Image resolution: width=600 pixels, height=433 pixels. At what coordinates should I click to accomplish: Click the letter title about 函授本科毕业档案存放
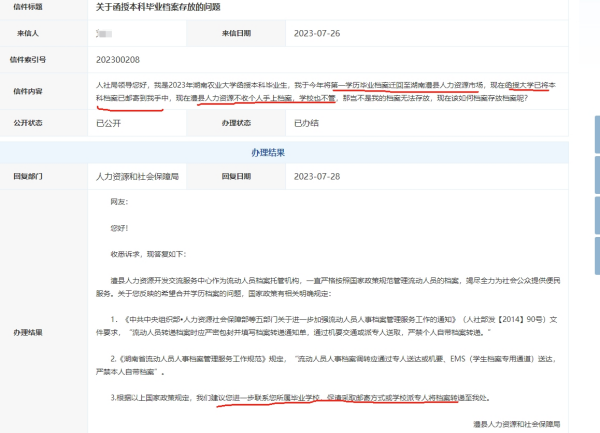158,7
